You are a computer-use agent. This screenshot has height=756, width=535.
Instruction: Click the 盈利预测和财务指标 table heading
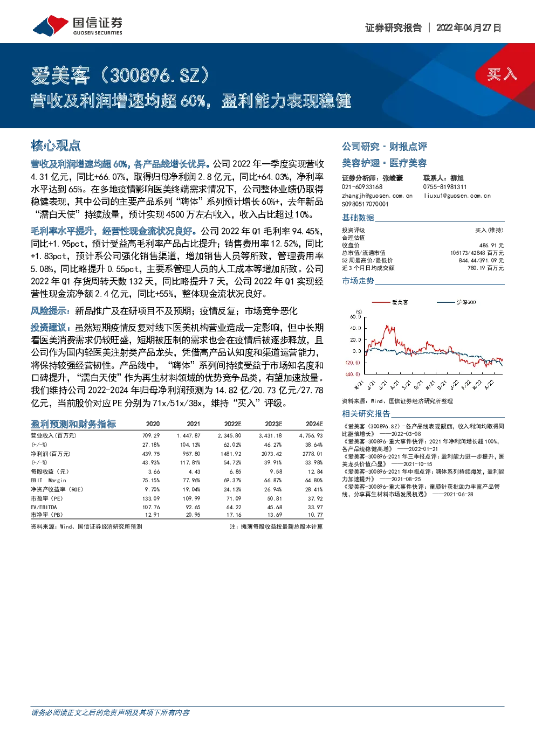pos(73,424)
